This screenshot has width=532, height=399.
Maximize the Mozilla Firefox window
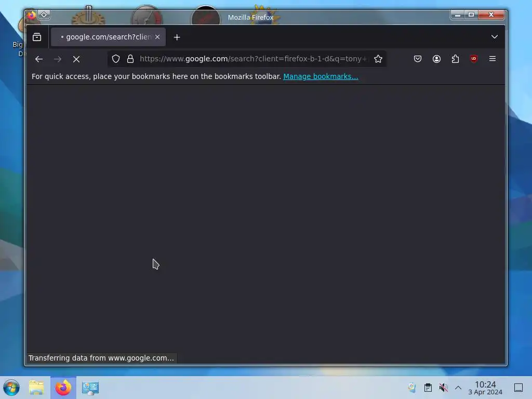[x=471, y=15]
